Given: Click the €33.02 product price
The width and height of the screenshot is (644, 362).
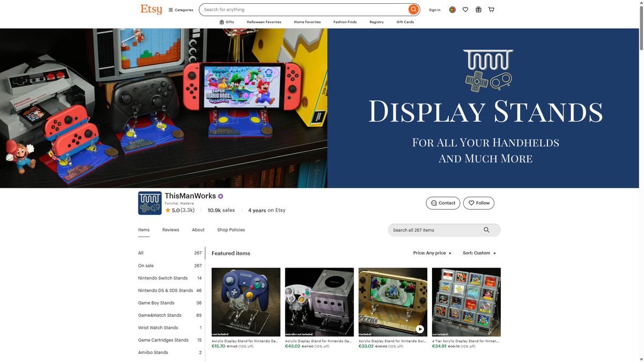Looking at the screenshot, I should [x=366, y=346].
